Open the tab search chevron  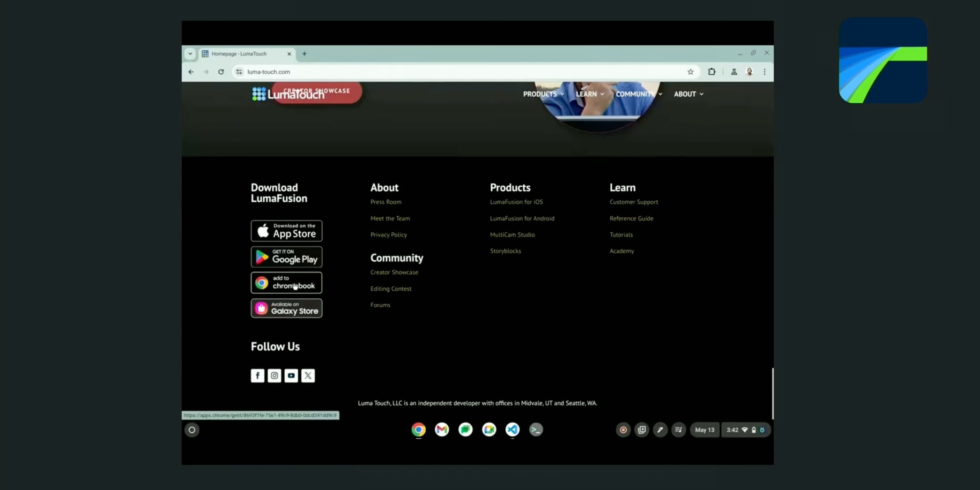point(190,54)
